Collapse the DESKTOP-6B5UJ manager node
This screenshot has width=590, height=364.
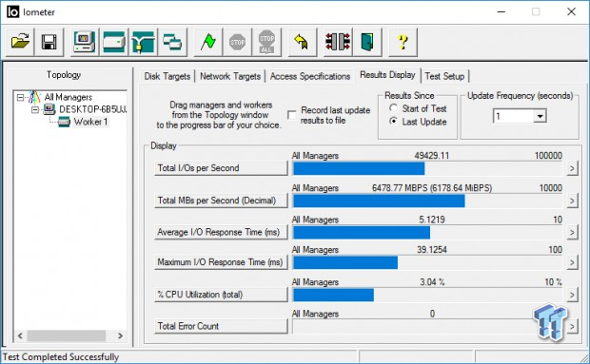[x=35, y=109]
